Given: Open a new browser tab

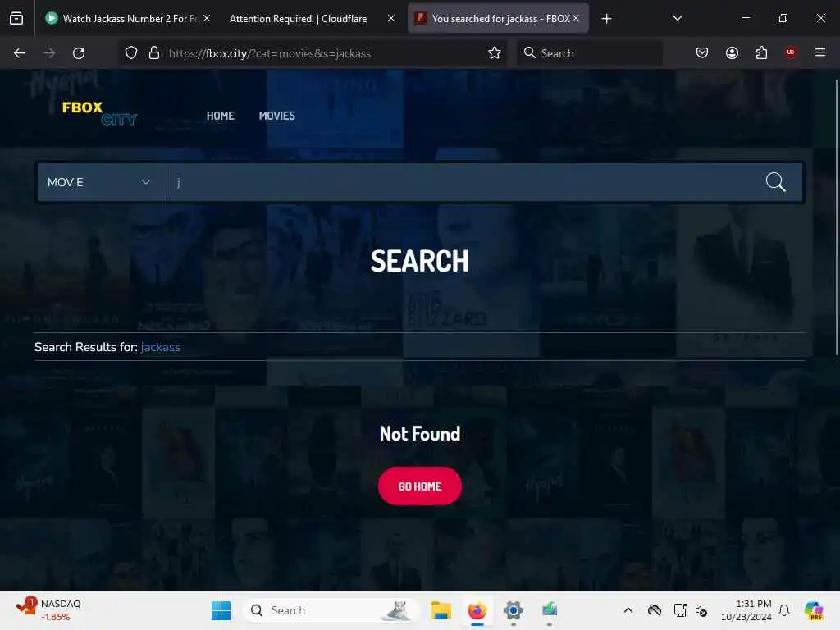Looking at the screenshot, I should point(606,19).
